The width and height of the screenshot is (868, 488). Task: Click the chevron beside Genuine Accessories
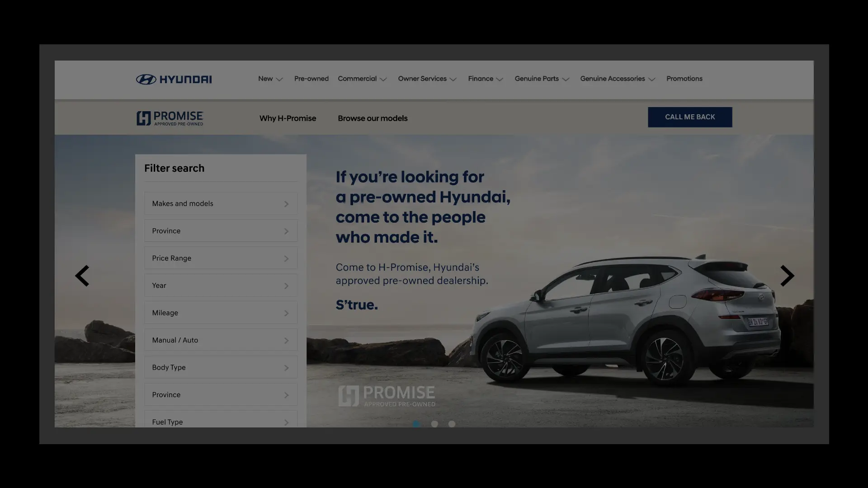651,79
